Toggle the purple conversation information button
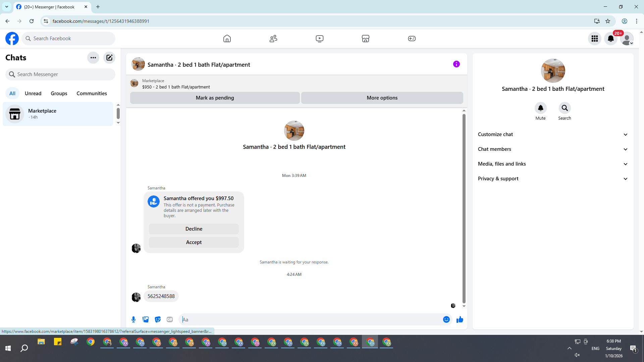Screen dimensions: 644x362 pos(456,64)
